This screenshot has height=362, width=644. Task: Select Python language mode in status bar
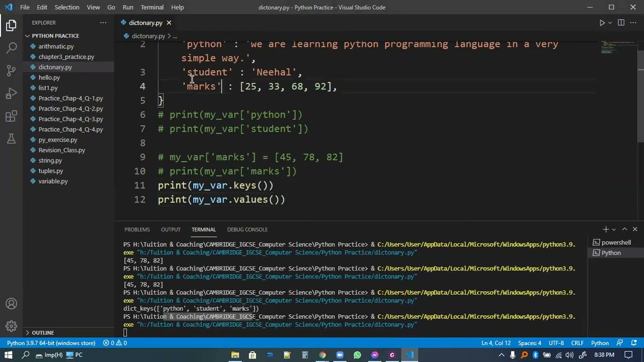click(x=600, y=343)
